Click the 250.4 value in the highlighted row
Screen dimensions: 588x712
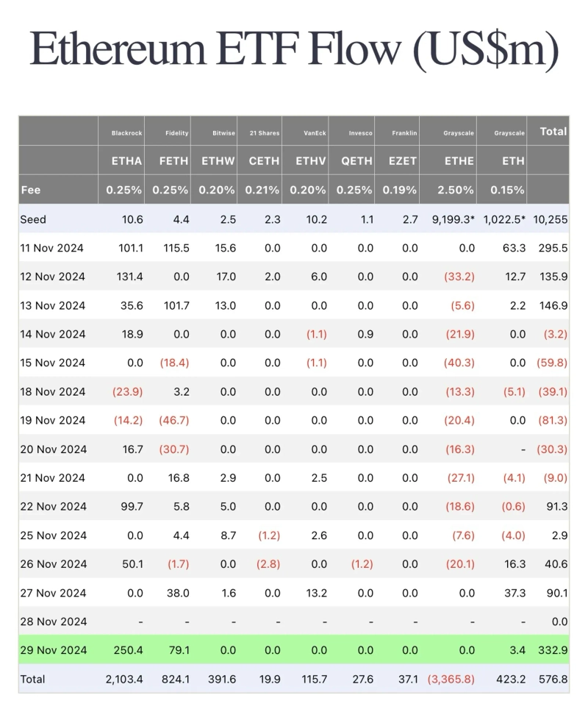coord(129,650)
